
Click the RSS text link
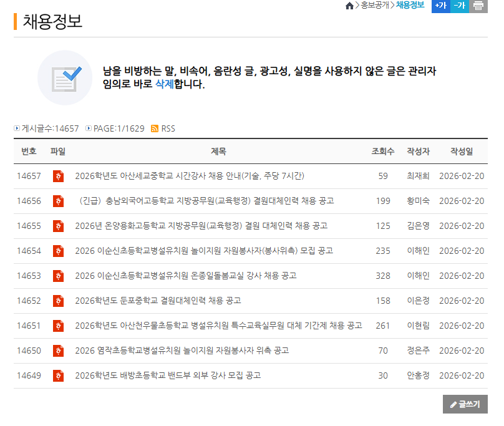pyautogui.click(x=168, y=128)
